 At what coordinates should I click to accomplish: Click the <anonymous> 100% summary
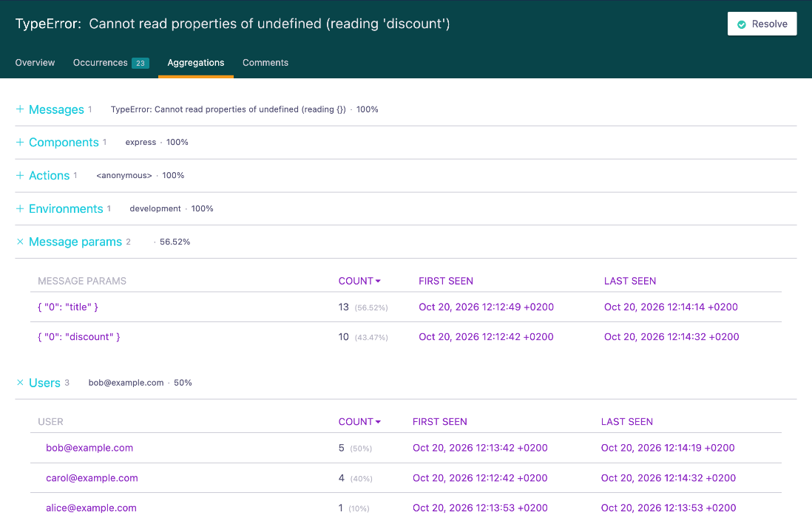tap(141, 175)
